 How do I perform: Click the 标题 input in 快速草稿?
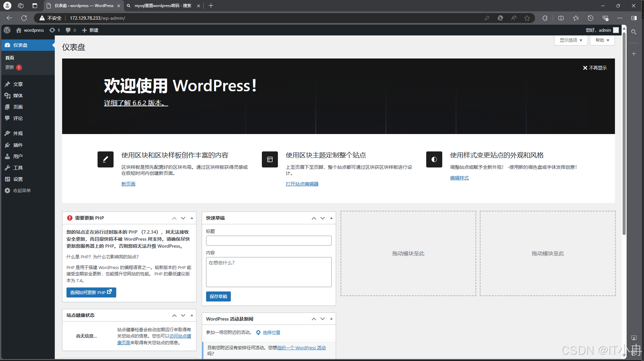(269, 240)
